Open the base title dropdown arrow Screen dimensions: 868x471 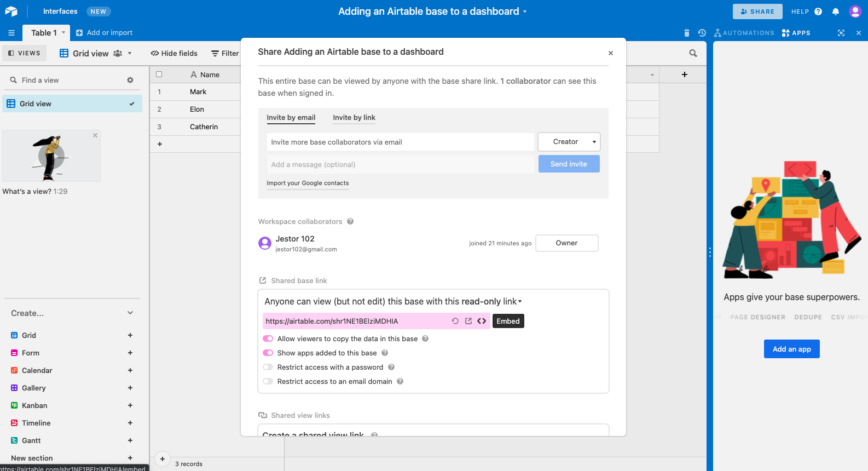pos(525,12)
